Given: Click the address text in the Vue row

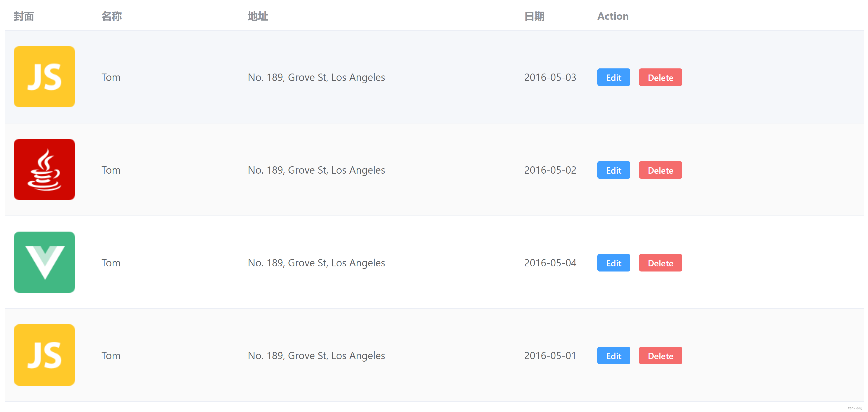Looking at the screenshot, I should [316, 263].
